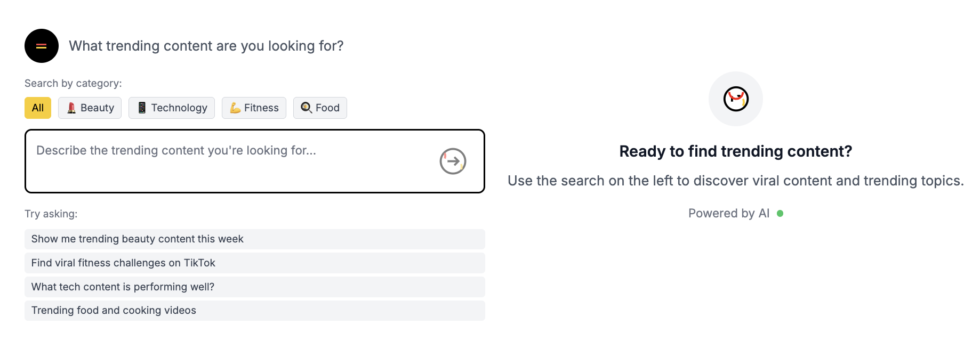Click the "Ready to find trending content?" heading
The width and height of the screenshot is (980, 357).
tap(735, 151)
